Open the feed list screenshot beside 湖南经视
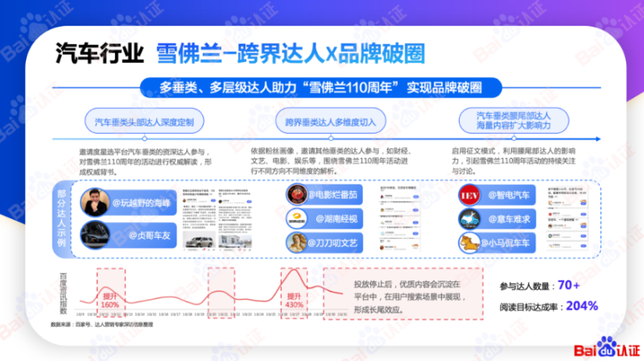 point(399,218)
